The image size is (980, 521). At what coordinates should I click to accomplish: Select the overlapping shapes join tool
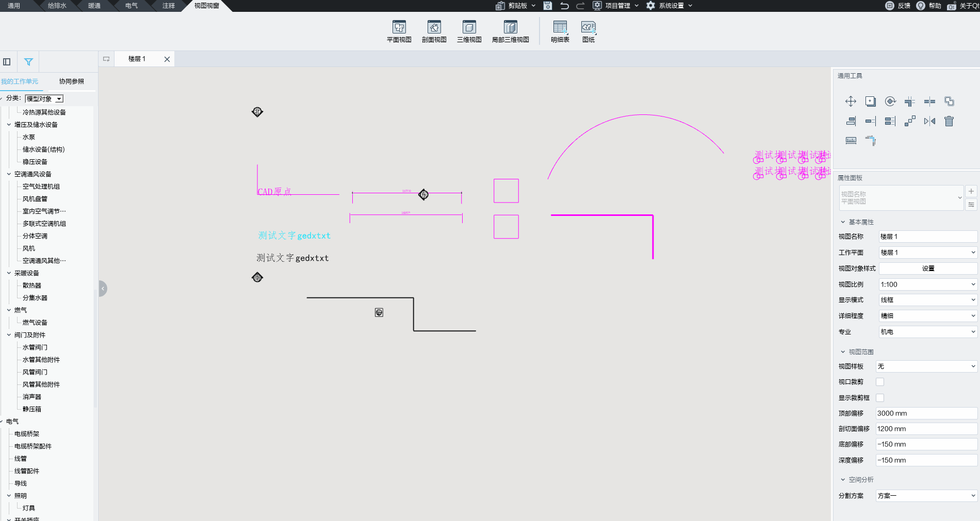(949, 102)
